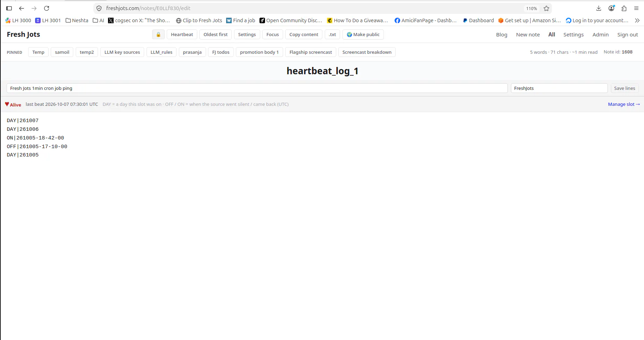Open pinned note promotion body 1
Image resolution: width=644 pixels, height=340 pixels.
coord(259,52)
